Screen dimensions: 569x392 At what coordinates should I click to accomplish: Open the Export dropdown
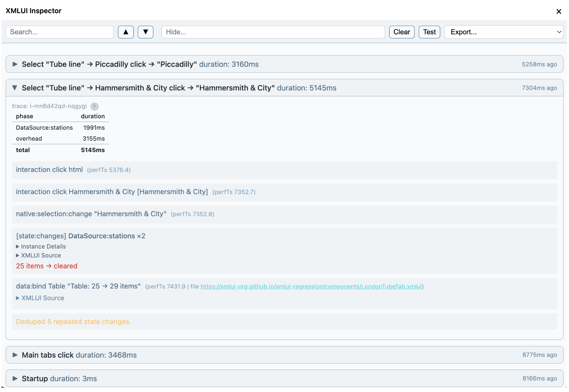tap(503, 32)
